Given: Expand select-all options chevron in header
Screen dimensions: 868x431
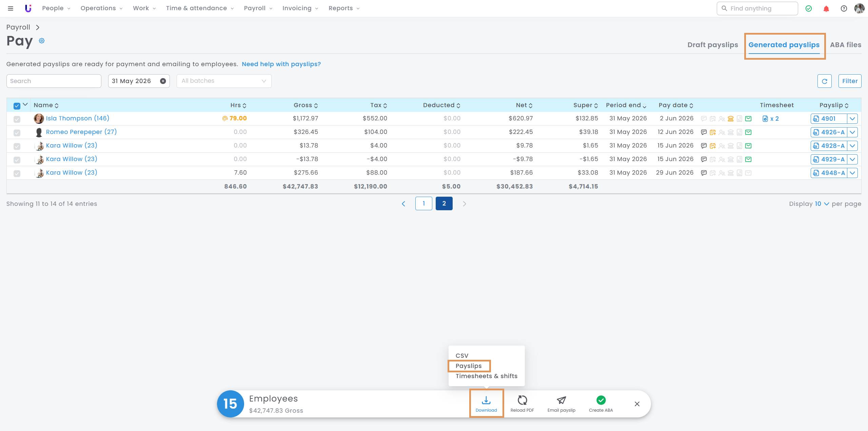Looking at the screenshot, I should 25,104.
